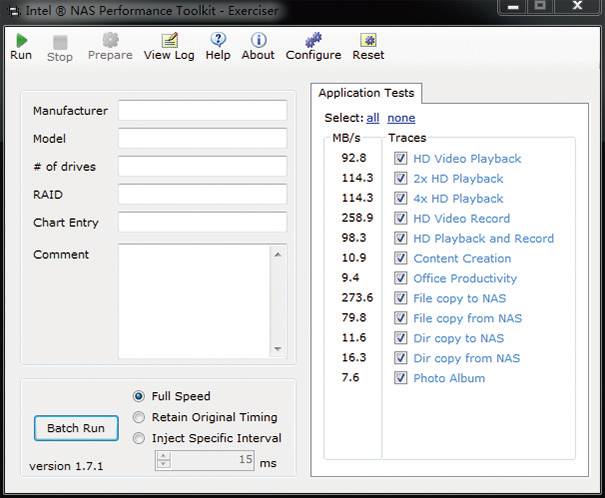Click the 258.9 MB/s result value
Image resolution: width=605 pixels, height=498 pixels.
click(x=357, y=218)
